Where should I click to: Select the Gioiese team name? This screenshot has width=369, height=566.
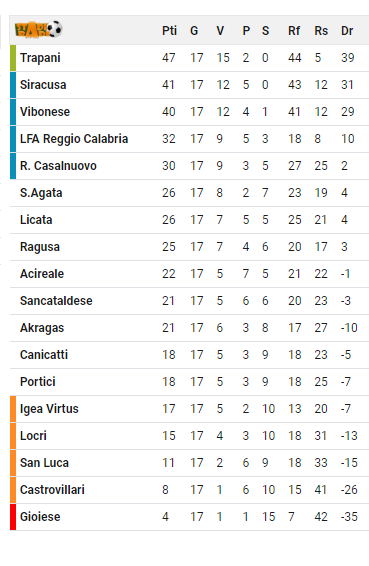point(40,517)
